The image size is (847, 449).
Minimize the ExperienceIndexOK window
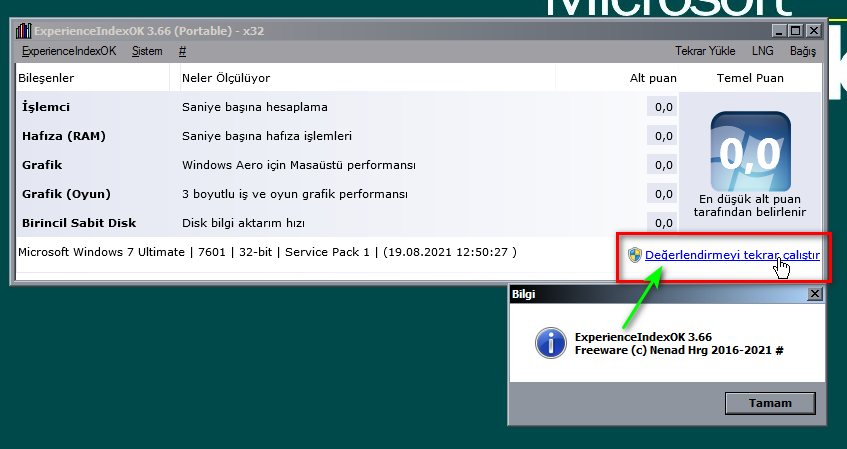coord(778,31)
